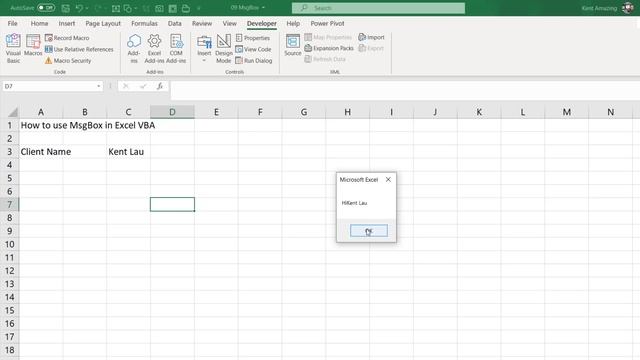Open Kent Amazing account profile
Image resolution: width=640 pixels, height=360 pixels.
point(607,8)
